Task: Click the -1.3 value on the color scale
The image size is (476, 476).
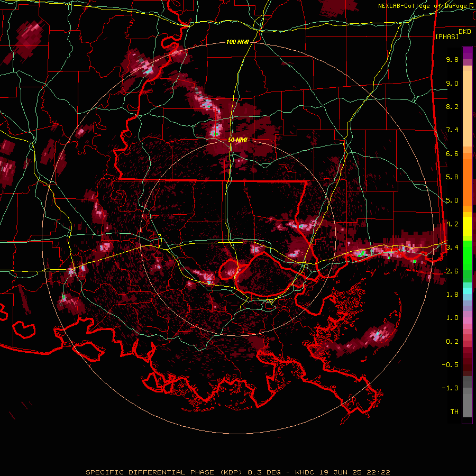Action: tap(450, 388)
